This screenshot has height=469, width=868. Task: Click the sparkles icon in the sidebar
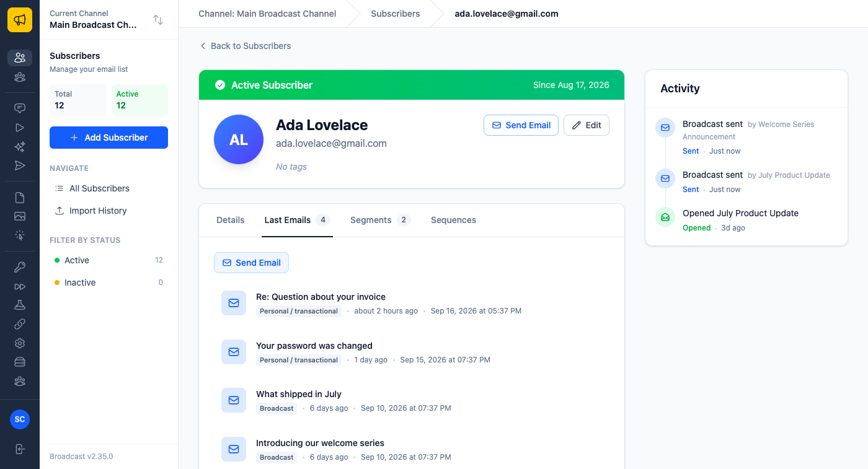tap(20, 147)
